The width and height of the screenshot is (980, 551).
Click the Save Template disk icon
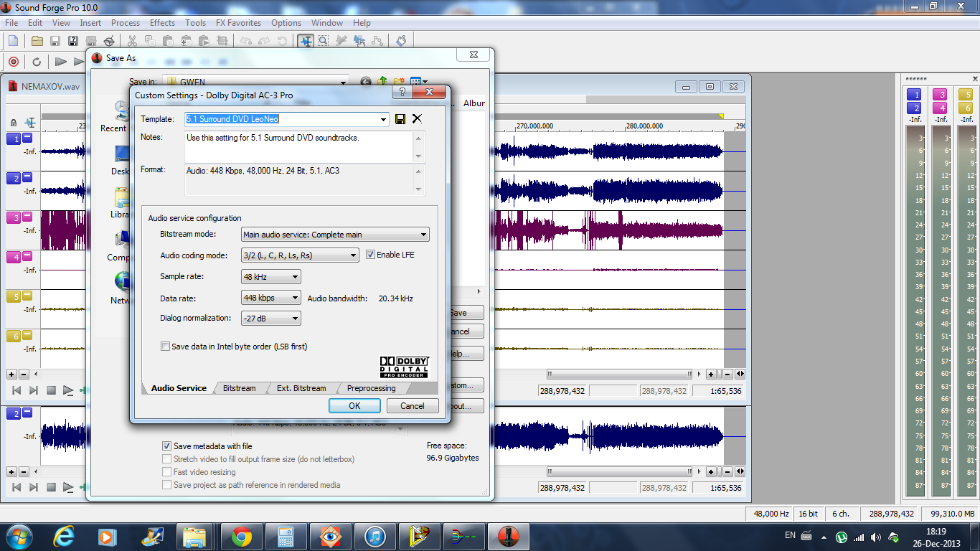click(400, 119)
